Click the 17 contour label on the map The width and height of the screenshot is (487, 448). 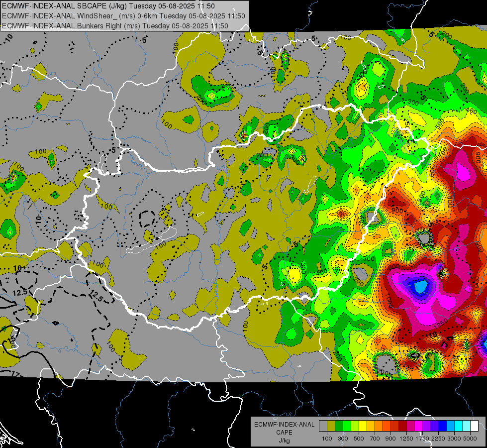(x=15, y=374)
